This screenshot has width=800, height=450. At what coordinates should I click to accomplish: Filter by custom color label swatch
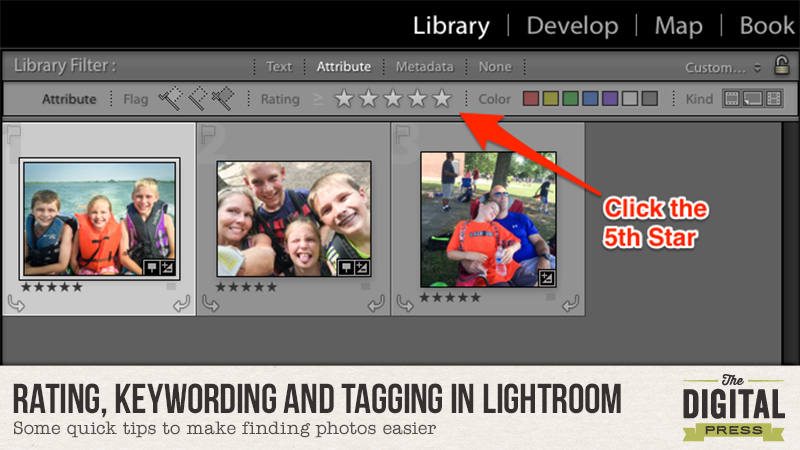click(x=630, y=98)
